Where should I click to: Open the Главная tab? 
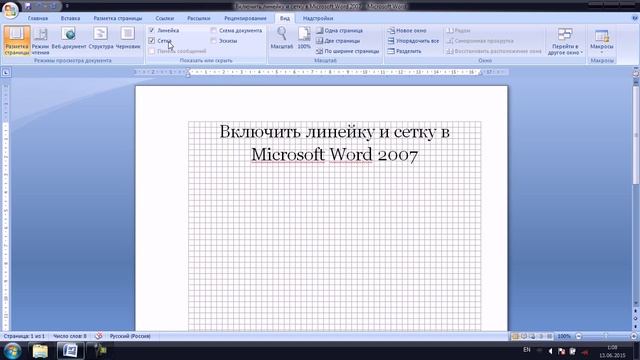pos(38,18)
